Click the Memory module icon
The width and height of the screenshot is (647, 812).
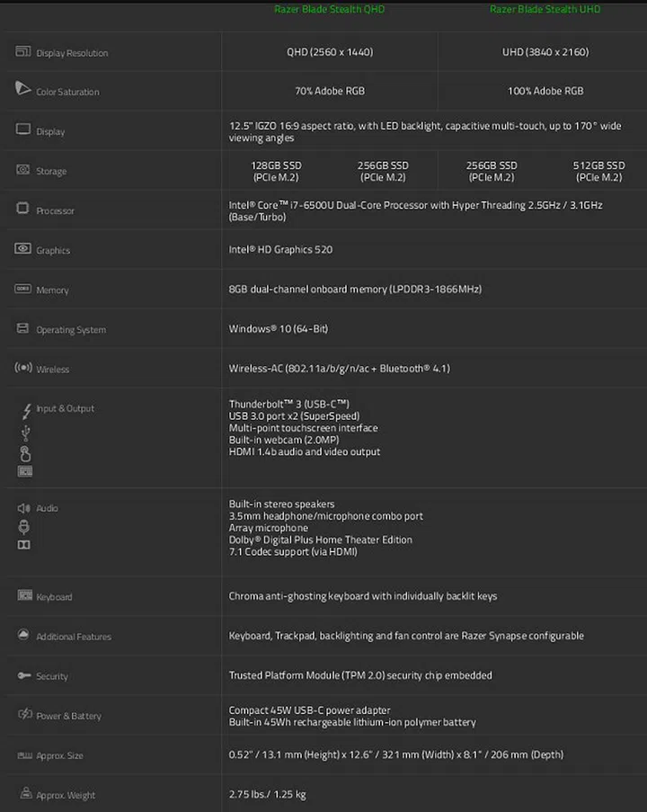(23, 289)
